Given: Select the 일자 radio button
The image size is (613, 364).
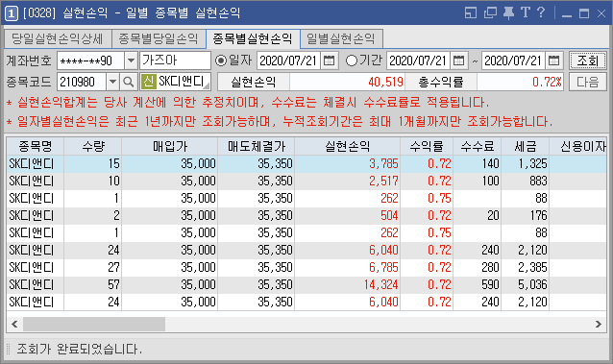Looking at the screenshot, I should point(221,61).
